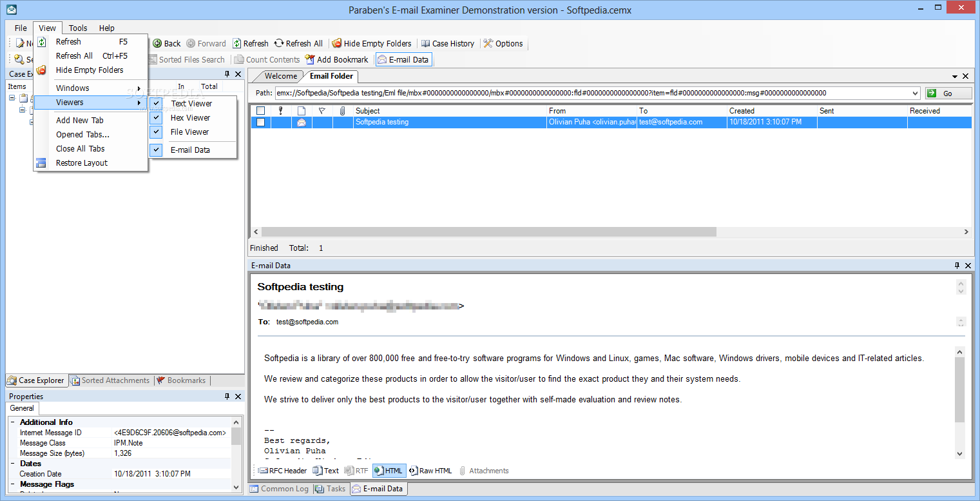Switch to the Welcome tab

click(280, 76)
